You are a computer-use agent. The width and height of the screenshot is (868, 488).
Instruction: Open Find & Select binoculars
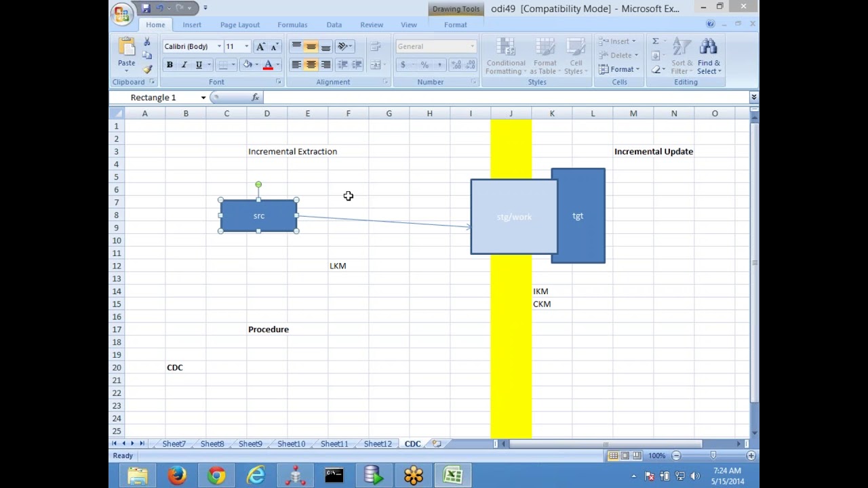(x=709, y=56)
